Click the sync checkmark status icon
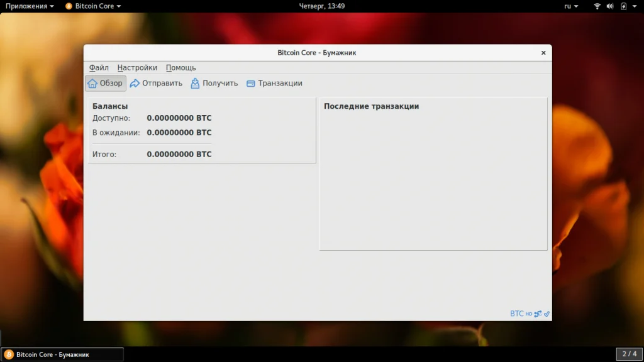Viewport: 644px width, 362px height. [x=547, y=314]
